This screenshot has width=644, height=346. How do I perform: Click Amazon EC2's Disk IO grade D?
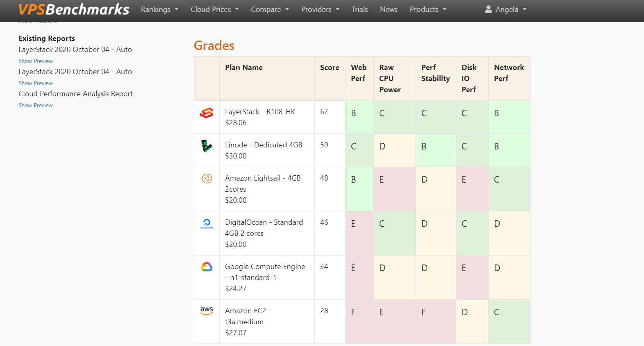tap(464, 312)
